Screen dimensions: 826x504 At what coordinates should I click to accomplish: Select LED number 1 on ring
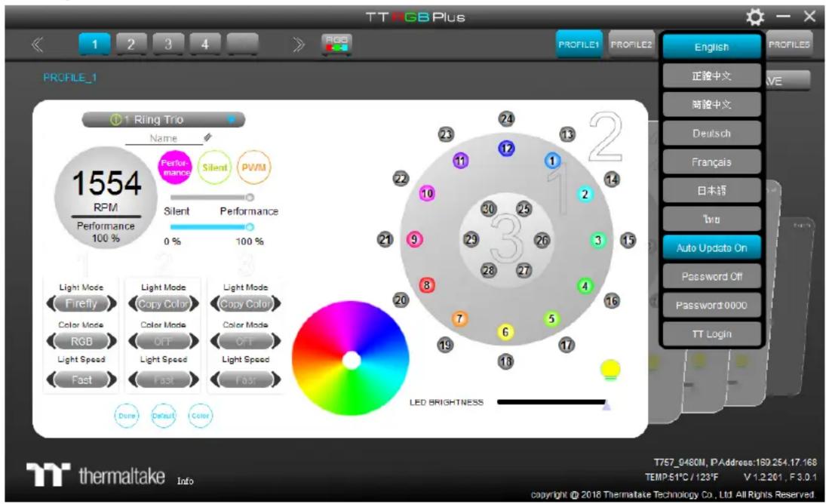552,160
